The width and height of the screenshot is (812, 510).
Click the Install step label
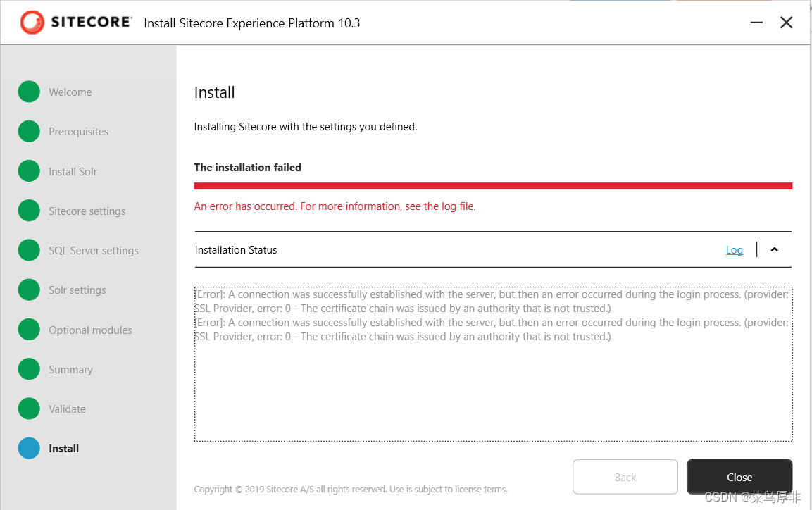[63, 449]
